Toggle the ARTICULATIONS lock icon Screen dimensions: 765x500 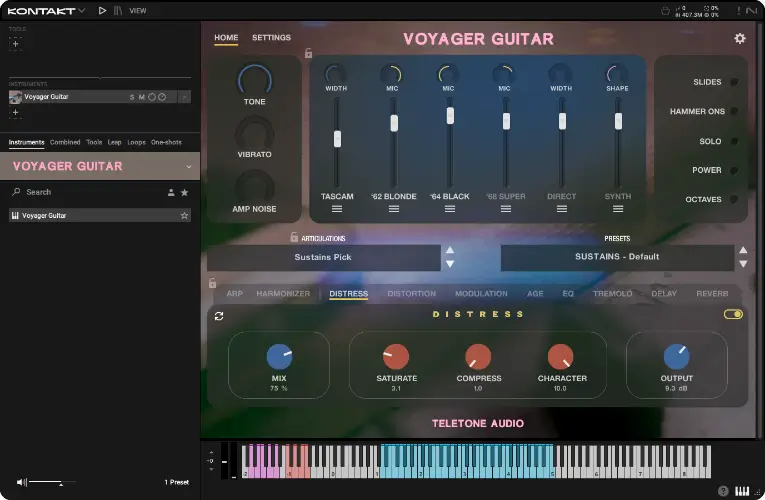294,237
